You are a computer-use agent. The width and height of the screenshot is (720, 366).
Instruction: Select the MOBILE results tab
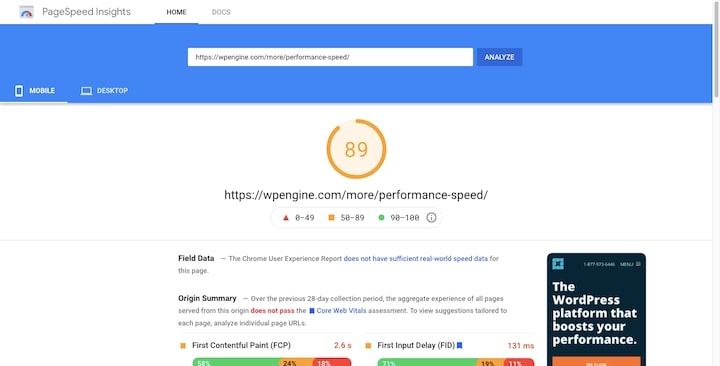point(34,90)
